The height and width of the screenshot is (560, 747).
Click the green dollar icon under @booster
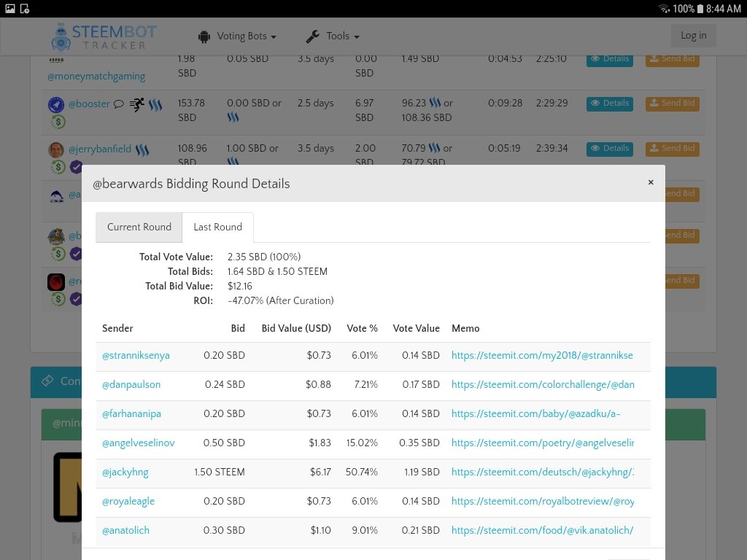58,122
